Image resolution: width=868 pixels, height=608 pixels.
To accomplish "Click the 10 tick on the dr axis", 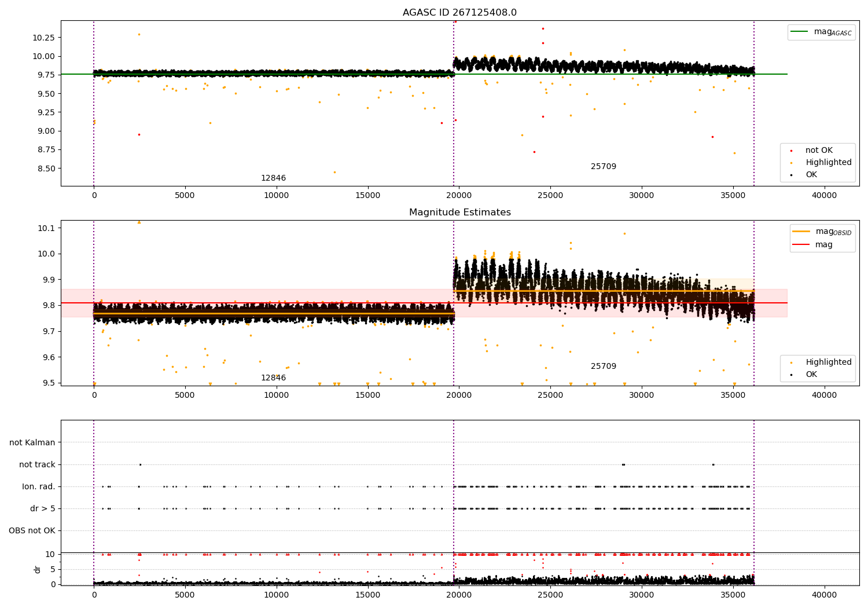I will [x=51, y=554].
